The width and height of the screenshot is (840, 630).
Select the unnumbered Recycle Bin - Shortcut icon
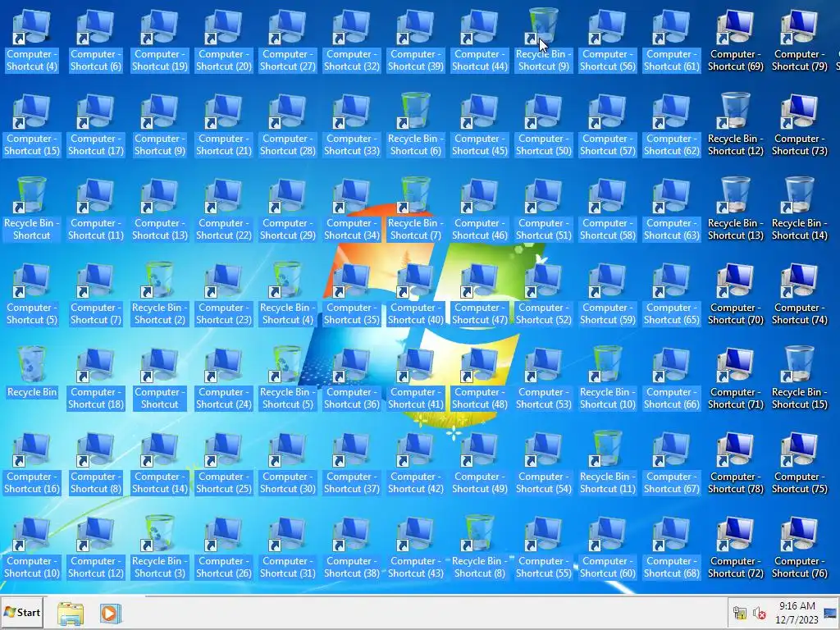(32, 210)
